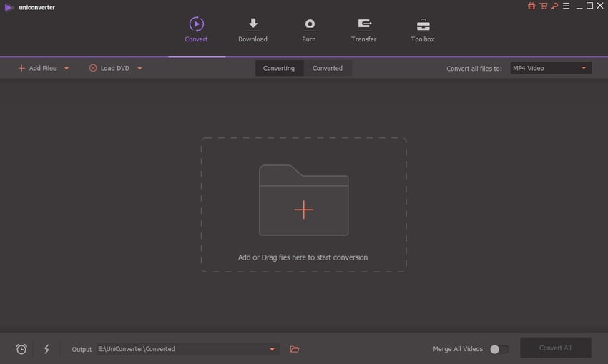Viewport: 608px width, 364px height.
Task: Open the output folder icon
Action: point(295,349)
